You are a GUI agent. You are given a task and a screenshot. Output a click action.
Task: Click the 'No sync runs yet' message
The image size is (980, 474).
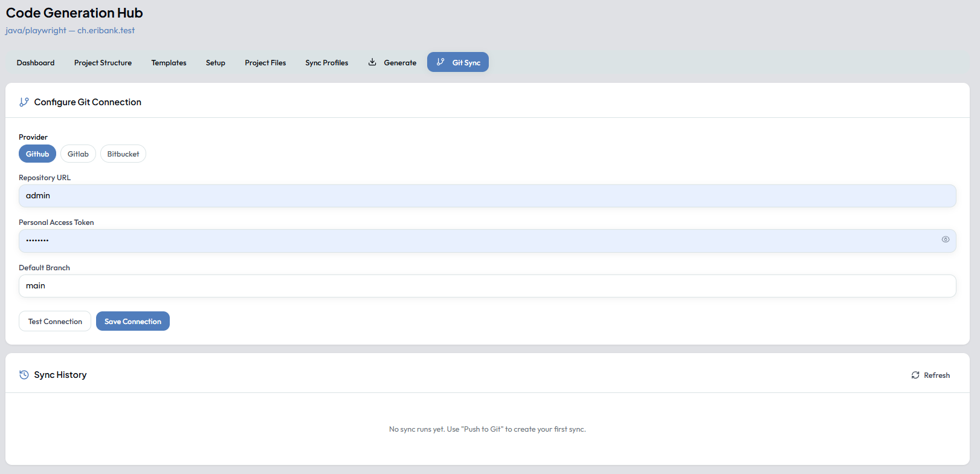[488, 429]
